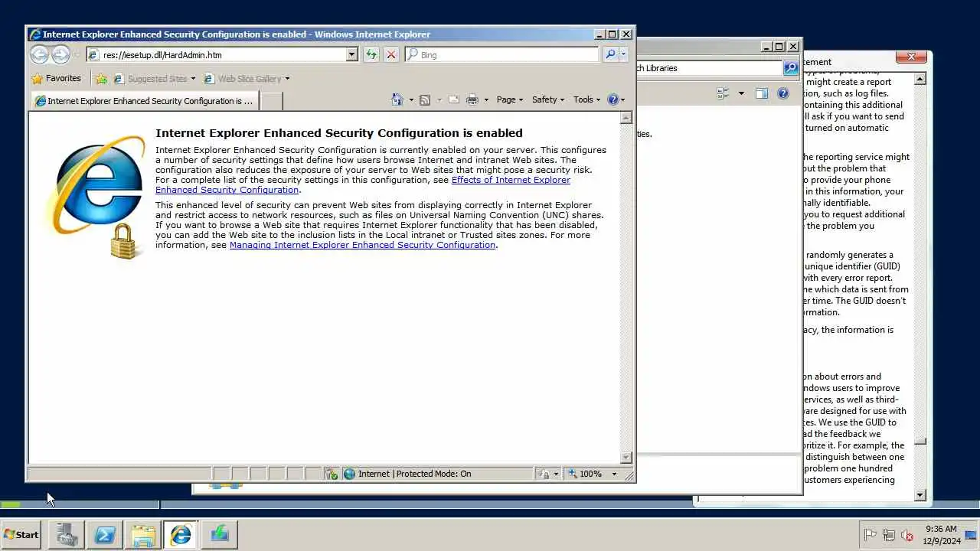The width and height of the screenshot is (980, 551).
Task: Click the Start button
Action: 21,534
